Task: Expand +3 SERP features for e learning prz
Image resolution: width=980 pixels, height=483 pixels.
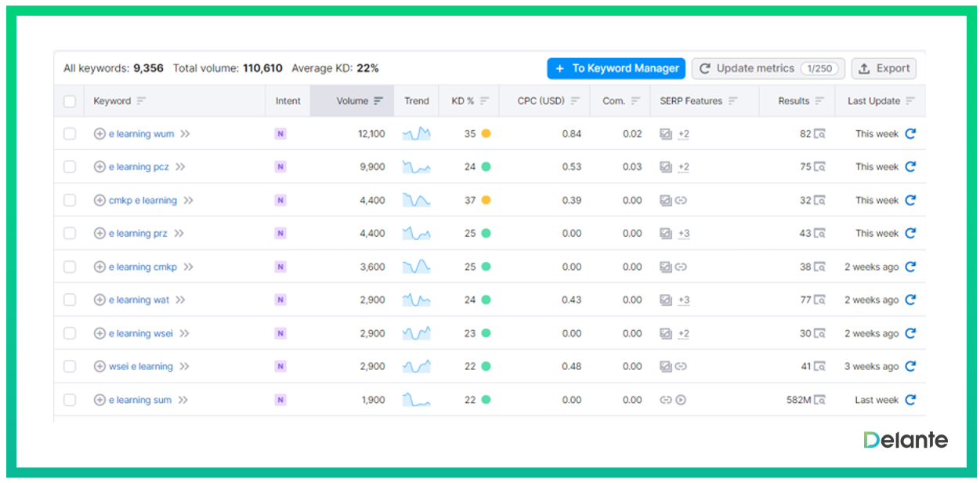Action: pos(683,234)
